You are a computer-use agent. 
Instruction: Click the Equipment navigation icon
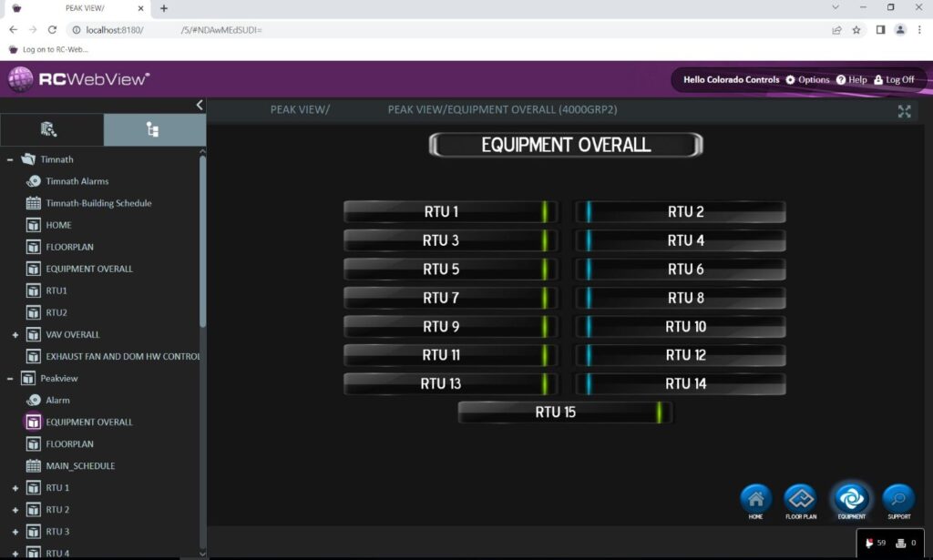(x=852, y=499)
